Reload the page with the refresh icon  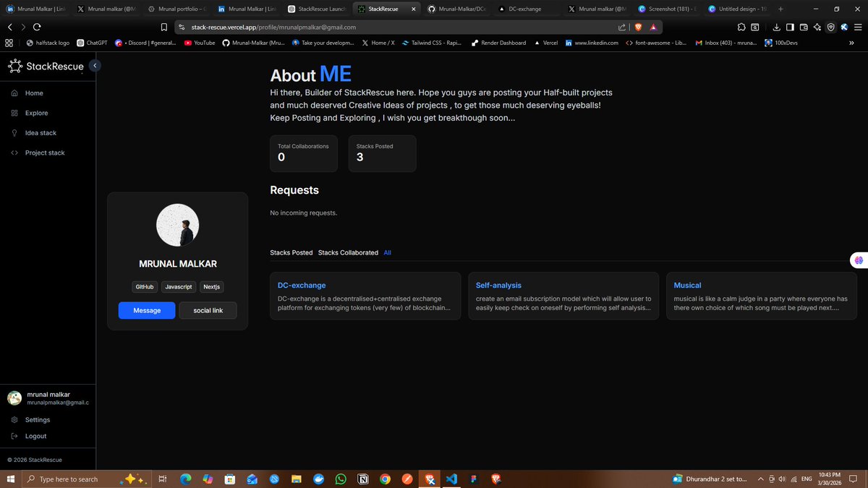click(36, 27)
